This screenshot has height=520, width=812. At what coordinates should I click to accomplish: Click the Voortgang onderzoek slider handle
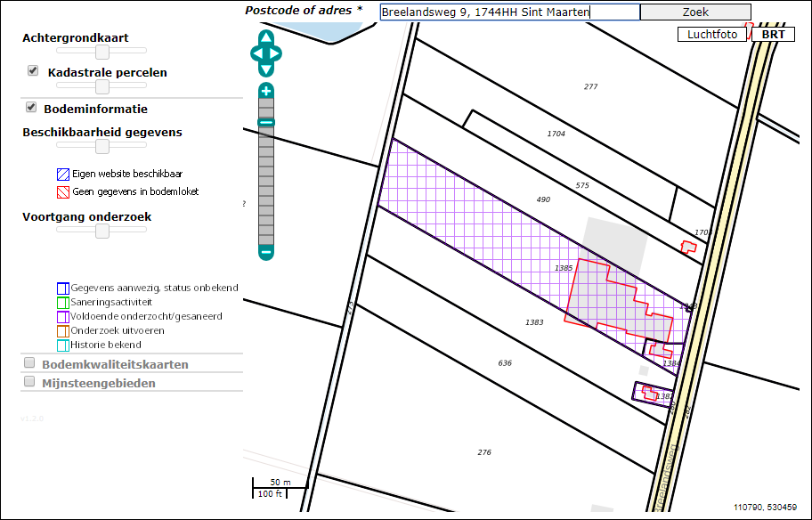(x=102, y=231)
